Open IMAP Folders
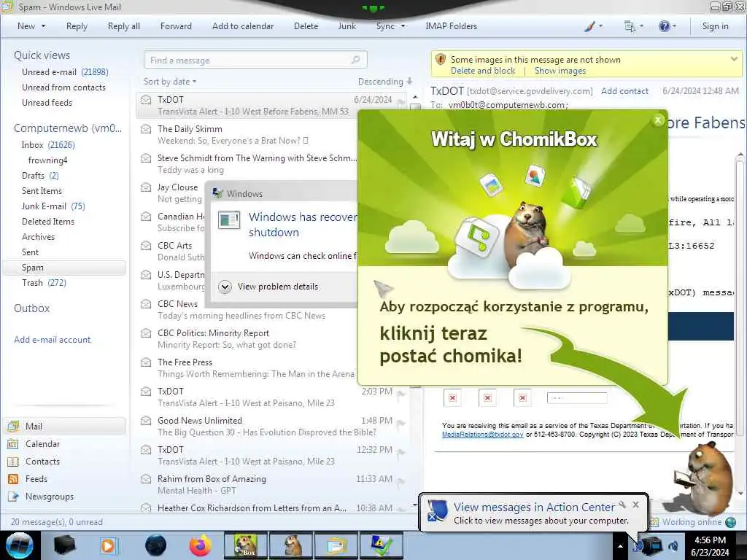Screen dimensions: 747x560 point(451,26)
